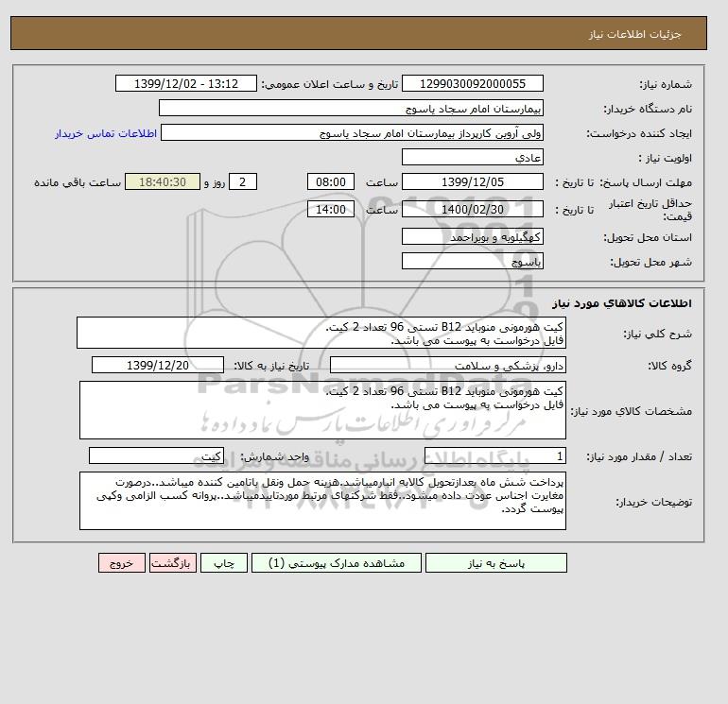Image resolution: width=728 pixels, height=704 pixels.
Task: Click the ساعت باقی مانده text
Action: pos(78,182)
